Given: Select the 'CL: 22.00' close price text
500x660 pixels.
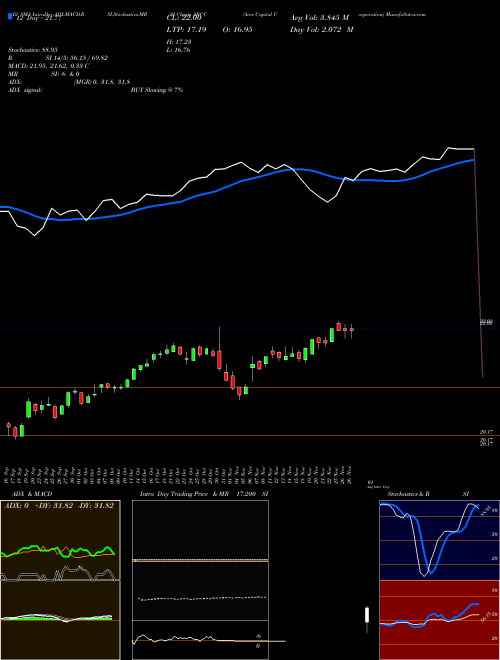Looking at the screenshot, I should (184, 18).
